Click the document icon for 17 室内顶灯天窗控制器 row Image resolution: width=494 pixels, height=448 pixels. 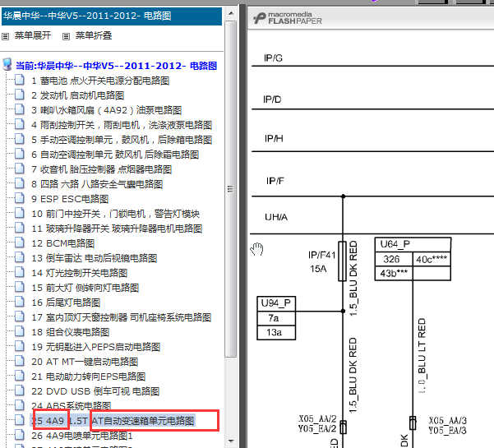(x=20, y=316)
